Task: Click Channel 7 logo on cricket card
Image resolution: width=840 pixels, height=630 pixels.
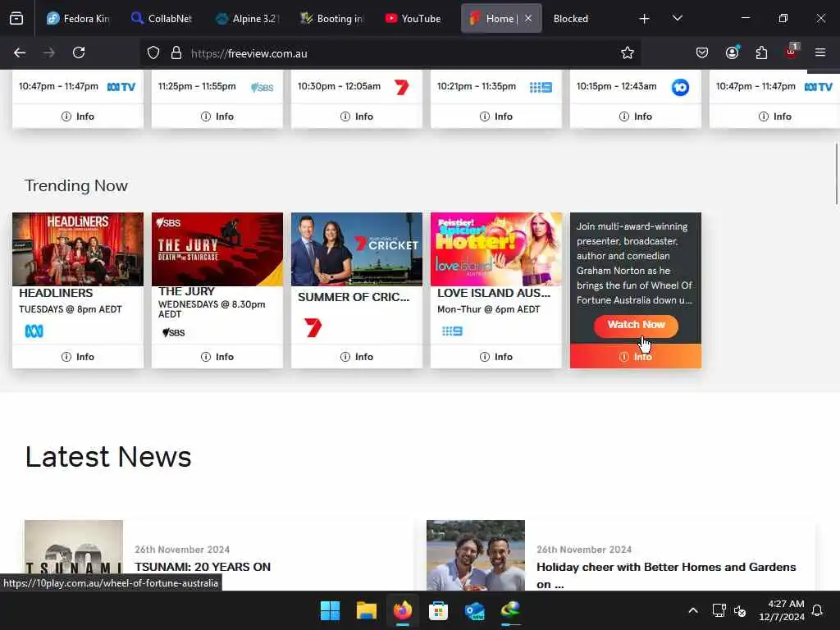Action: 313,328
